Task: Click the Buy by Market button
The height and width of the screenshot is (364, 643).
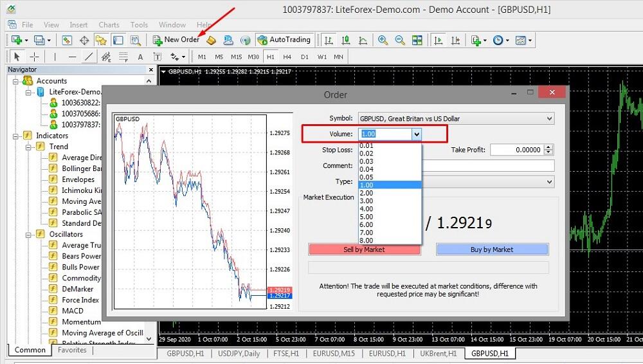Action: [492, 250]
